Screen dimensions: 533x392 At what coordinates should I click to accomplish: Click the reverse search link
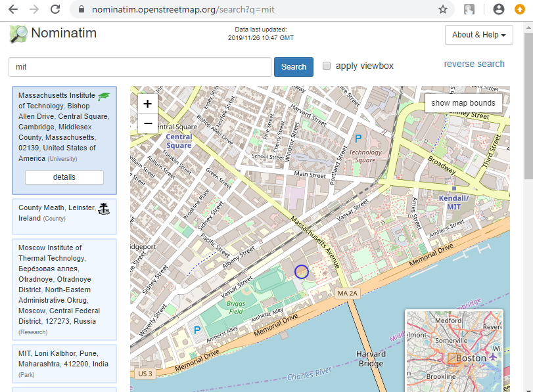click(475, 64)
